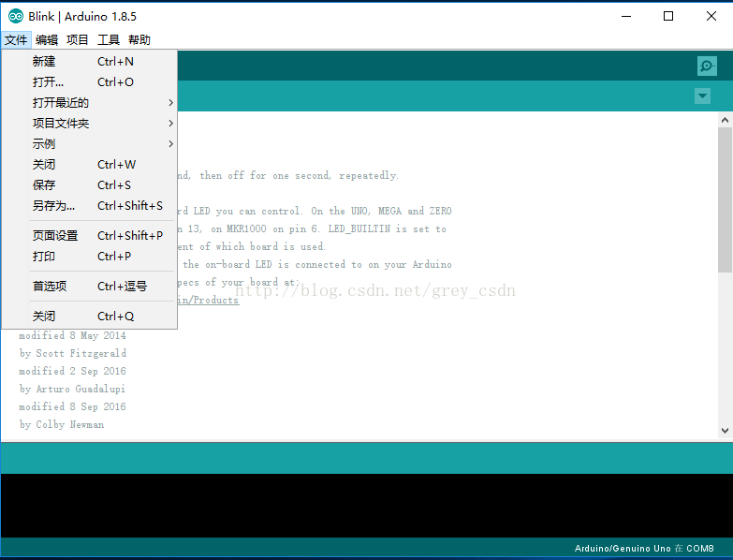Click editor scrollbar down arrow

tap(725, 431)
